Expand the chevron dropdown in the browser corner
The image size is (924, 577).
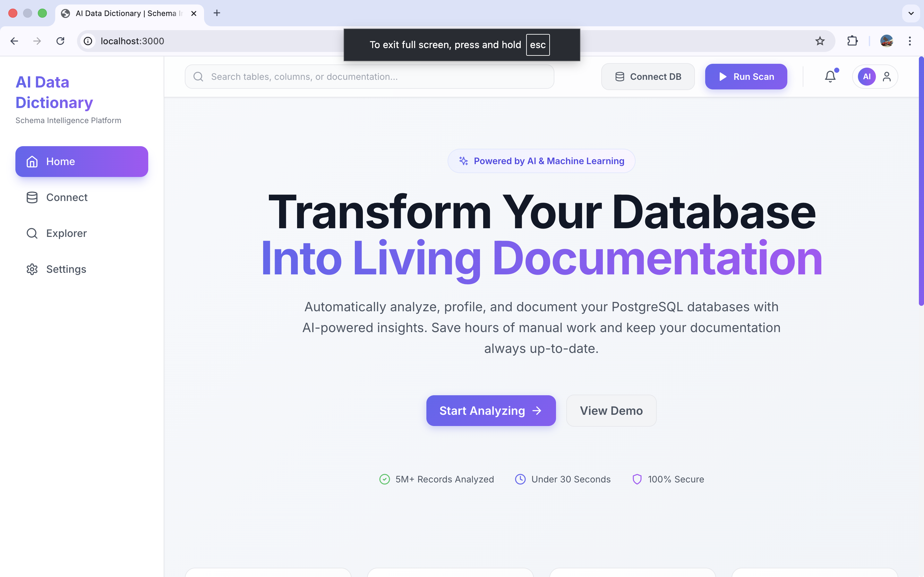(911, 13)
